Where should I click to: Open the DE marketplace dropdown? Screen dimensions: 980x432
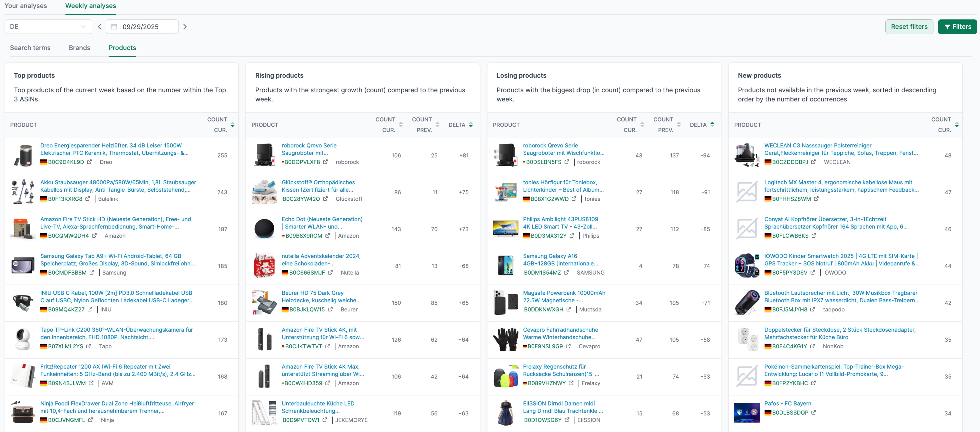(48, 27)
